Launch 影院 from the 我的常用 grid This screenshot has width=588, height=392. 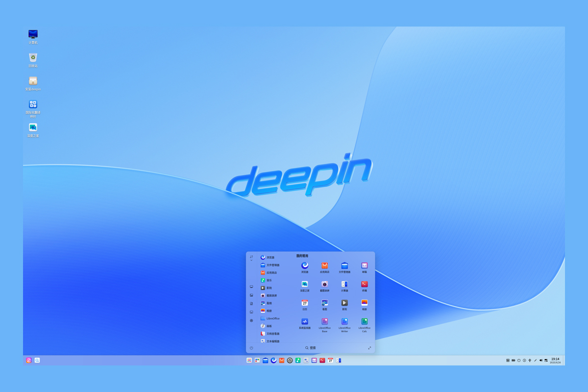coord(344,304)
